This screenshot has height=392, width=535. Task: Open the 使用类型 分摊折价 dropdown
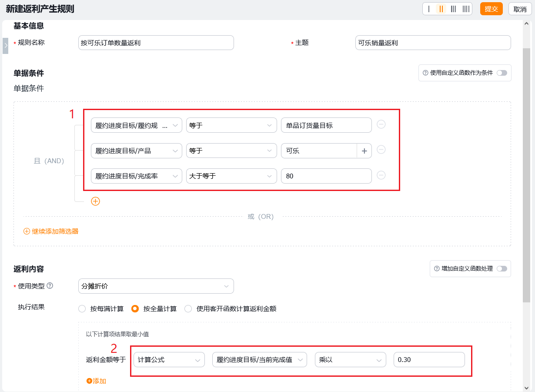(x=156, y=286)
